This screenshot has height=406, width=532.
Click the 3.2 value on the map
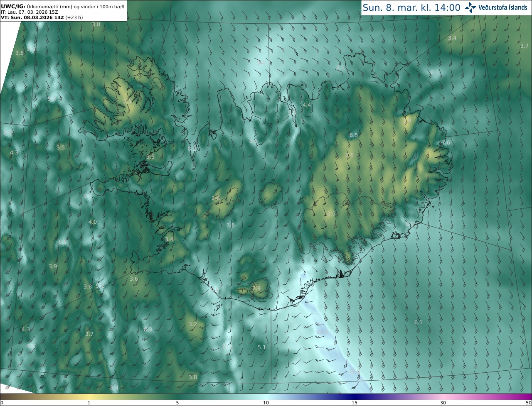point(193,325)
